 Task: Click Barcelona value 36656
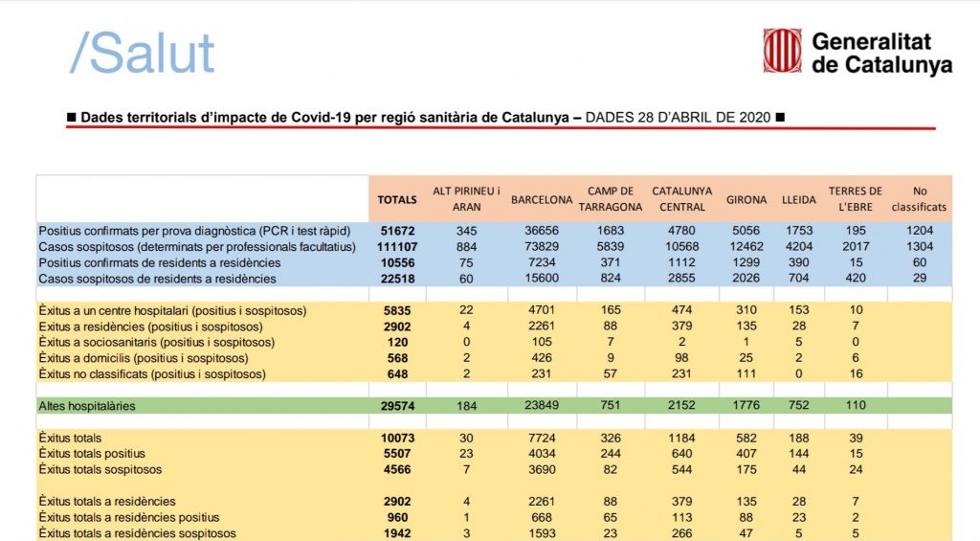point(542,231)
